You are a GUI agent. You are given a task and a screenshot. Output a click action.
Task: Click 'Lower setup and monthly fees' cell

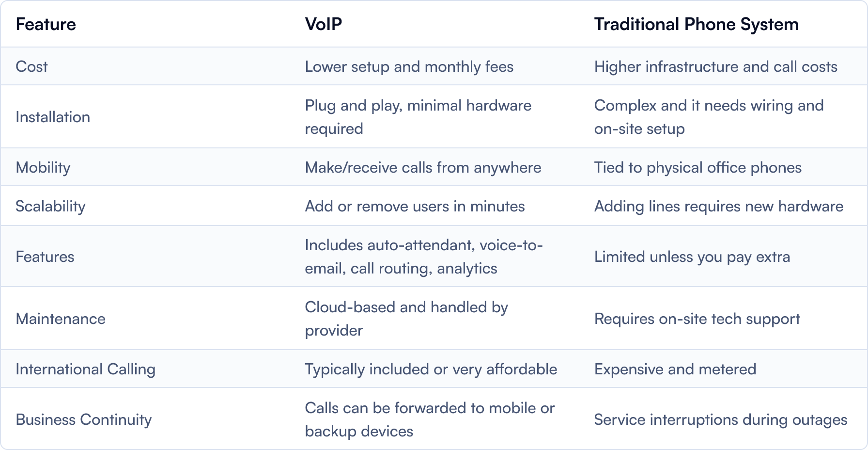pos(409,66)
